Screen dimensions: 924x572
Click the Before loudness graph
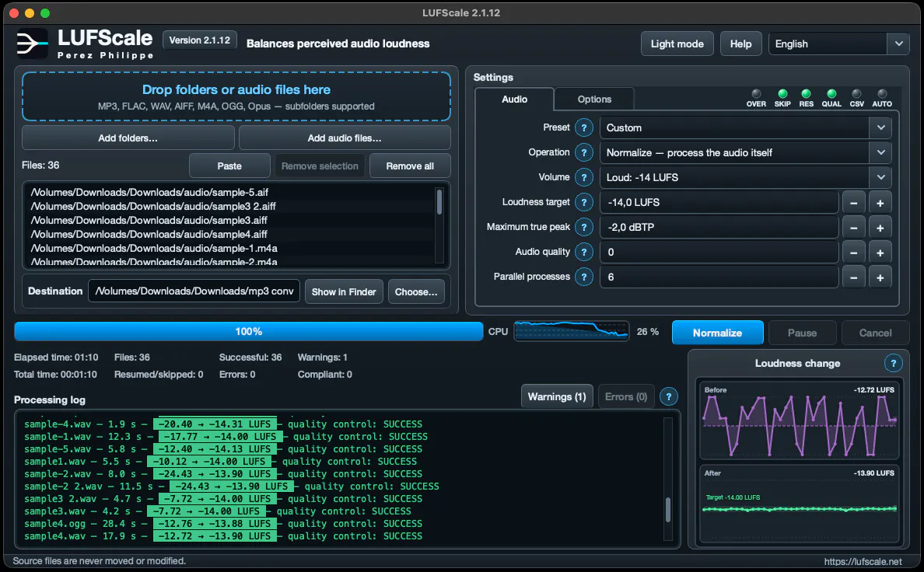coord(799,420)
